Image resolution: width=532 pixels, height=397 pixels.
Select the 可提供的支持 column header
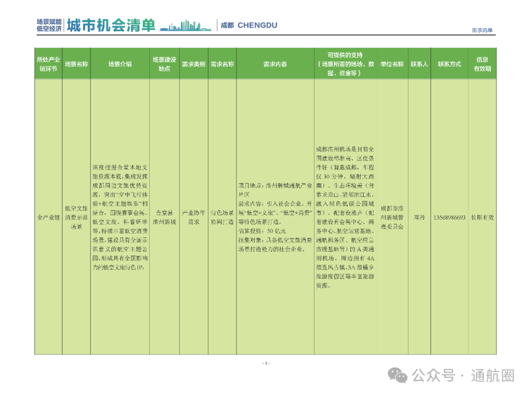(345, 64)
